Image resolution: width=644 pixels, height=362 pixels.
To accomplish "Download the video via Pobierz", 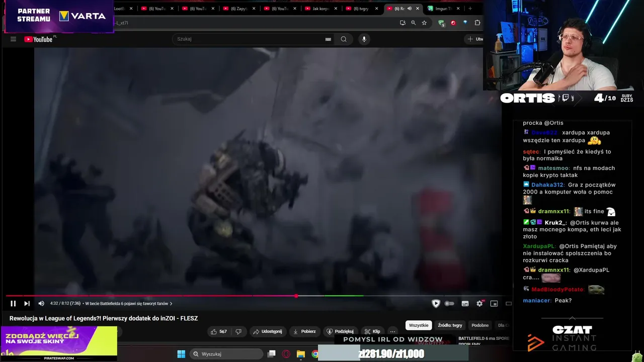I will click(304, 331).
